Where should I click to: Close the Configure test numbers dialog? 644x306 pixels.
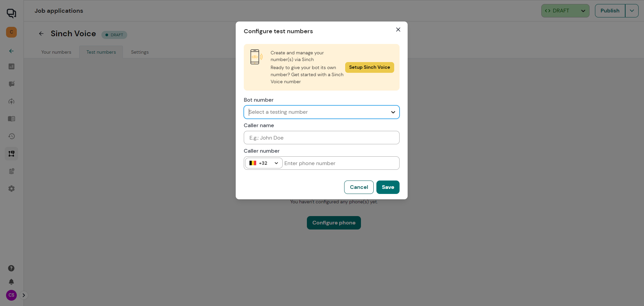click(398, 30)
